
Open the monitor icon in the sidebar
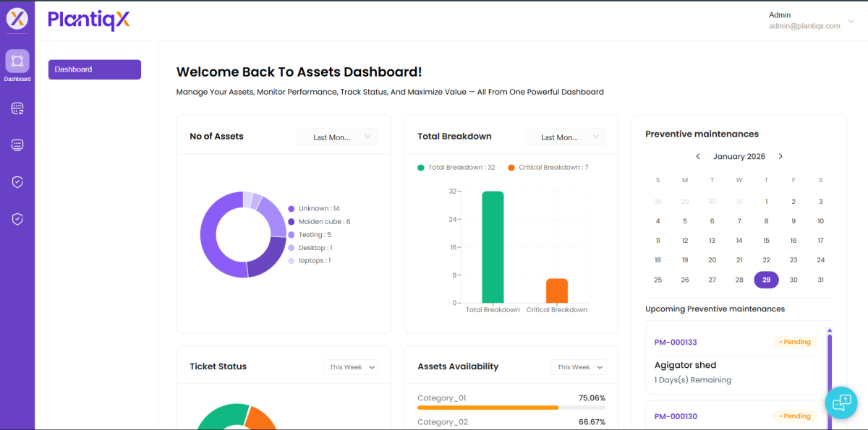tap(17, 145)
